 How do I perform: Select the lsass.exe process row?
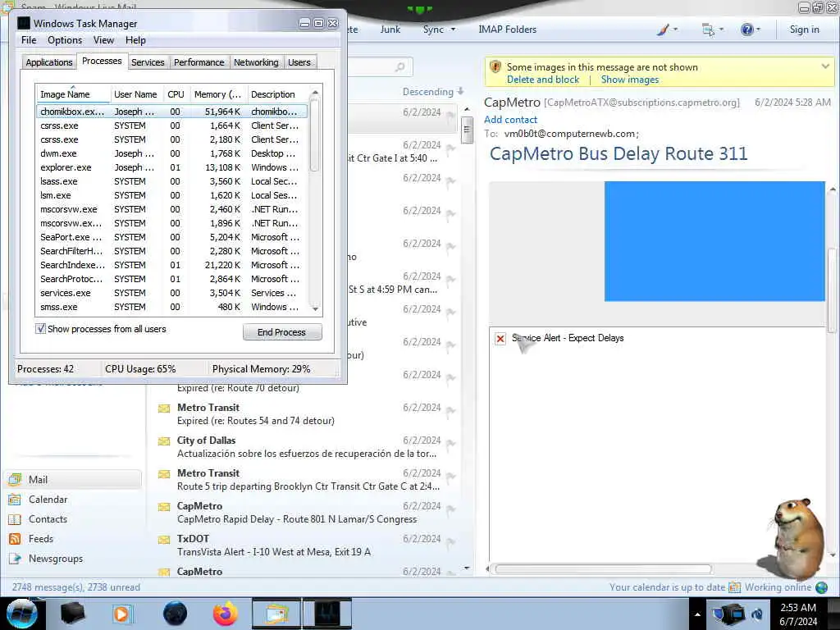[x=171, y=181]
